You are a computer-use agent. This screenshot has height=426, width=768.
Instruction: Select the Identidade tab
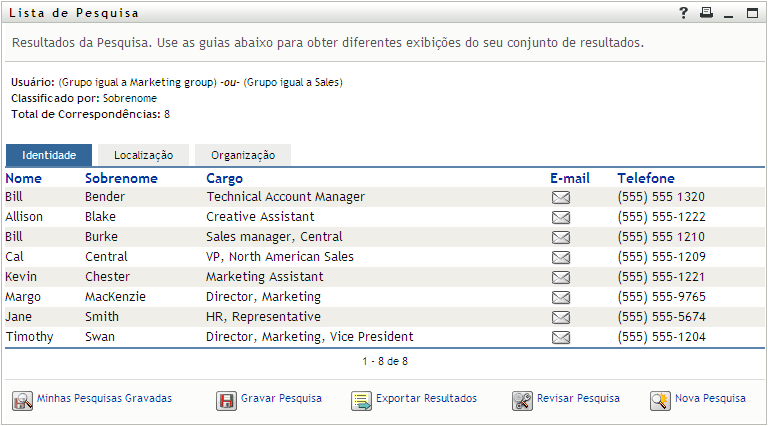click(49, 155)
